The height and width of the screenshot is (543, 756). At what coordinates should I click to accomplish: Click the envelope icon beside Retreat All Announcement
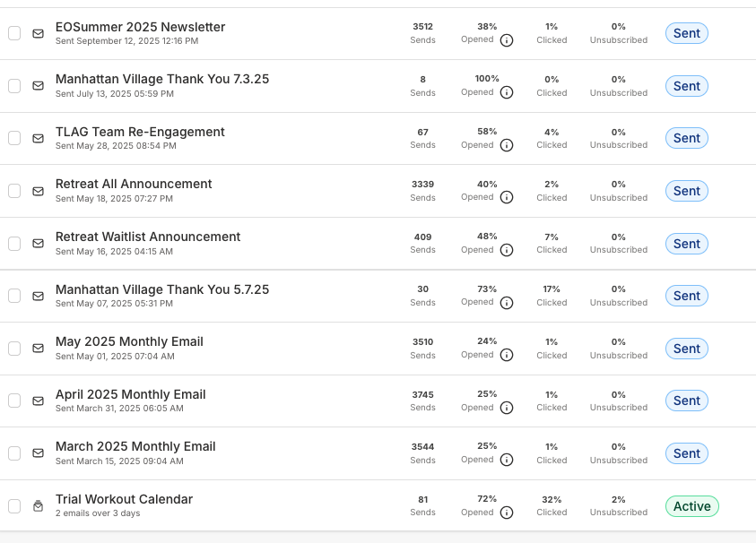(x=38, y=191)
